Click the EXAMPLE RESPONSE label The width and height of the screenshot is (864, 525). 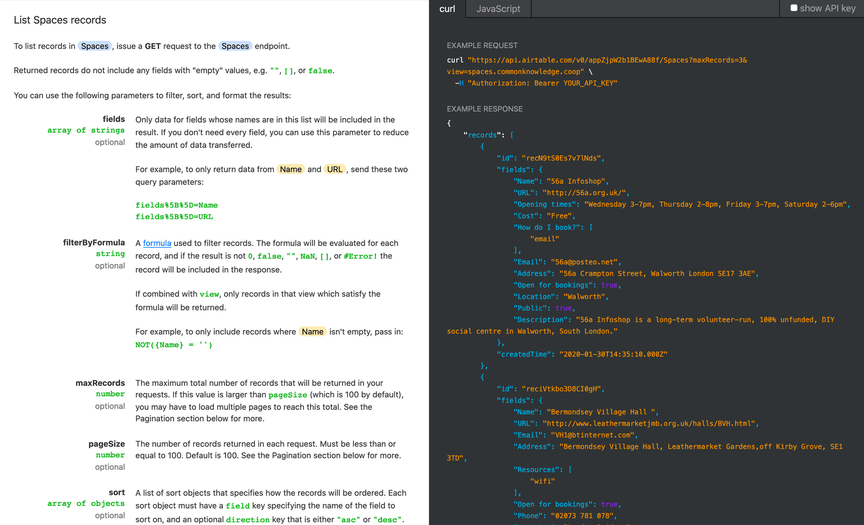pos(484,109)
